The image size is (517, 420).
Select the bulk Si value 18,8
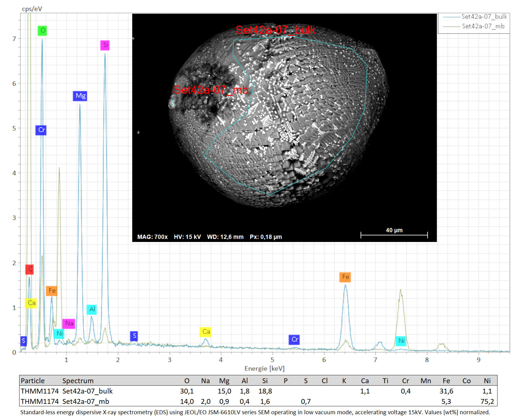[x=265, y=391]
